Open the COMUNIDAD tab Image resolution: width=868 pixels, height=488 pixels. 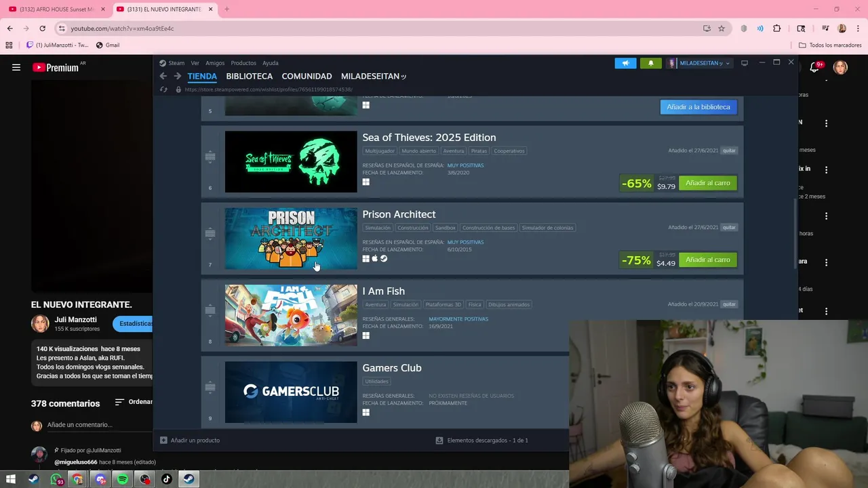click(307, 77)
